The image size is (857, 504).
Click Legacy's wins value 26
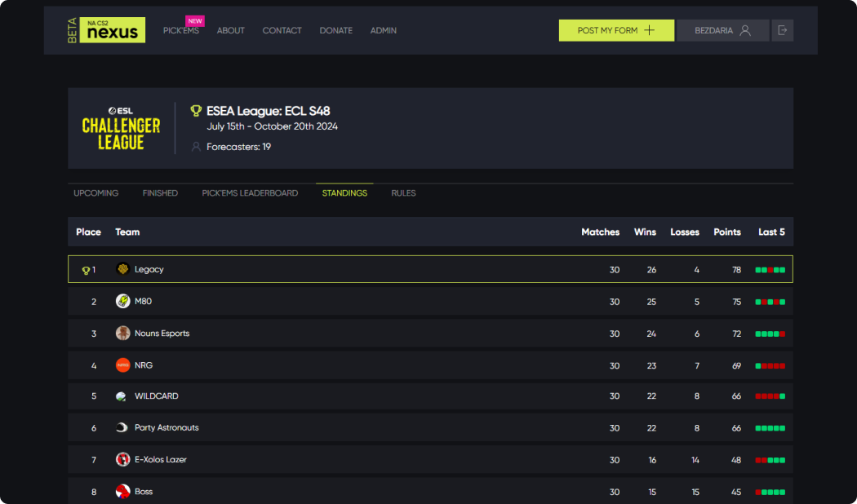point(651,270)
